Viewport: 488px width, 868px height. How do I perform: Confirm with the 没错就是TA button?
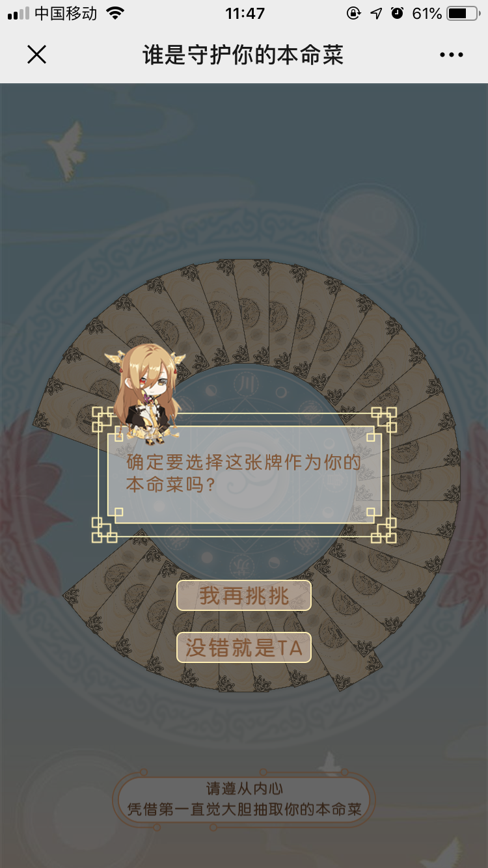pyautogui.click(x=244, y=647)
